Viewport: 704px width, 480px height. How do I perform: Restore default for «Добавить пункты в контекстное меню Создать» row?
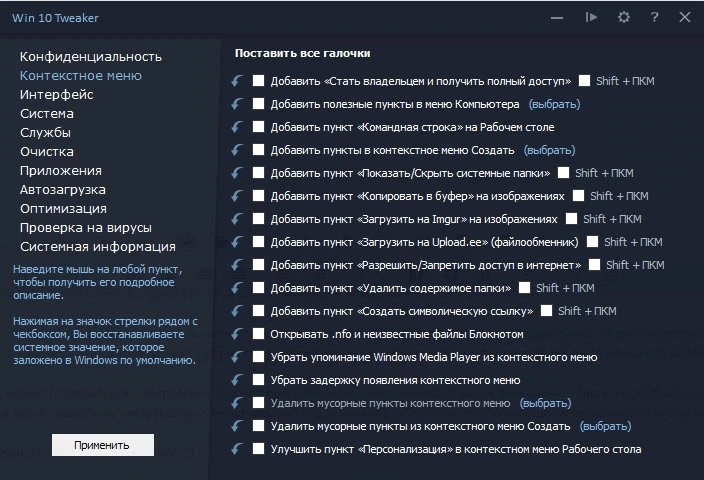237,150
